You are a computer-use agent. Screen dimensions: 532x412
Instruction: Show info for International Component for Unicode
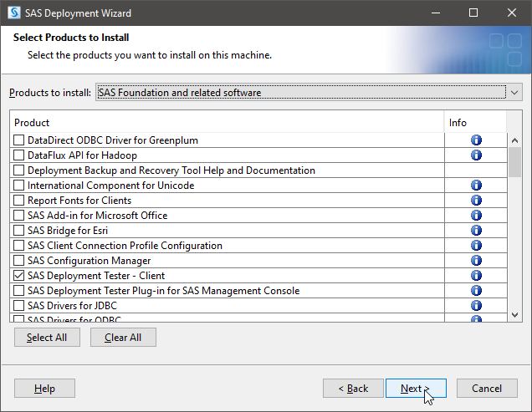pyautogui.click(x=476, y=186)
